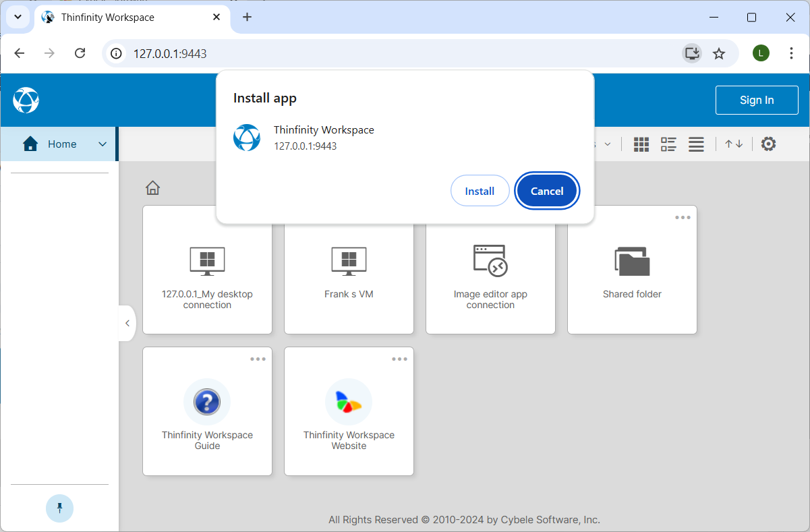Select Home in the sidebar
The width and height of the screenshot is (810, 532).
(x=58, y=144)
